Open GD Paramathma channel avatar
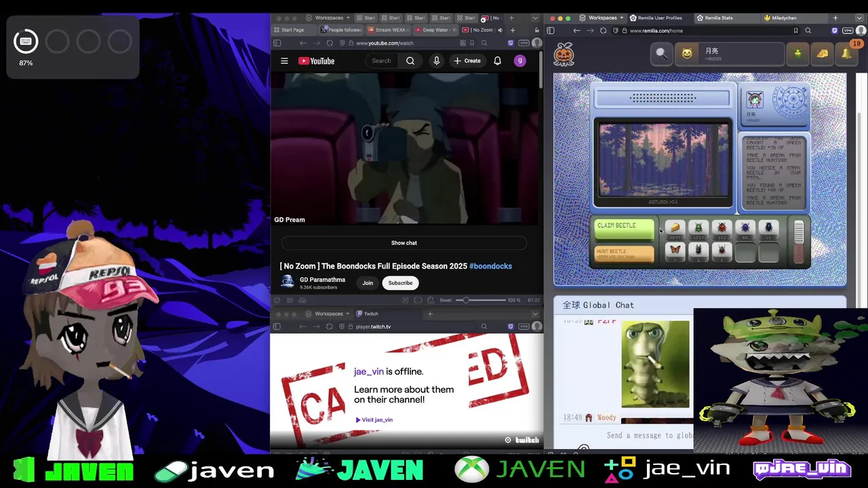868x488 pixels. [x=288, y=283]
